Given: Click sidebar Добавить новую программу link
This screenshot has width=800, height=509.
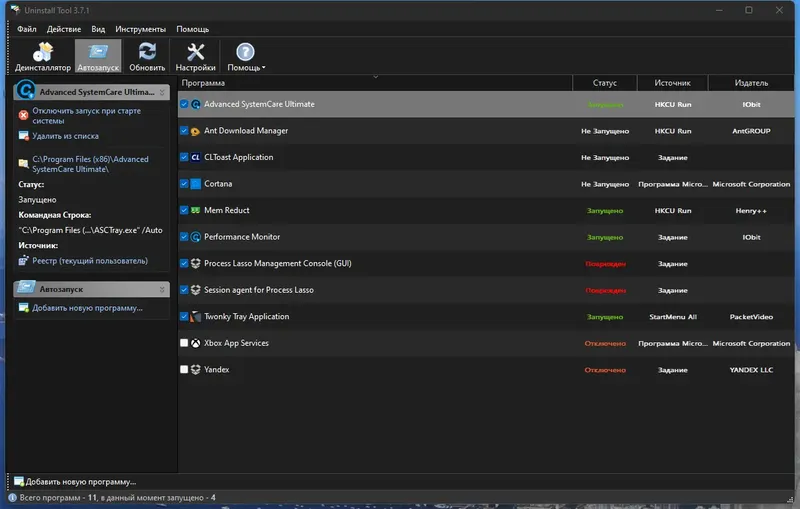Looking at the screenshot, I should tap(87, 308).
